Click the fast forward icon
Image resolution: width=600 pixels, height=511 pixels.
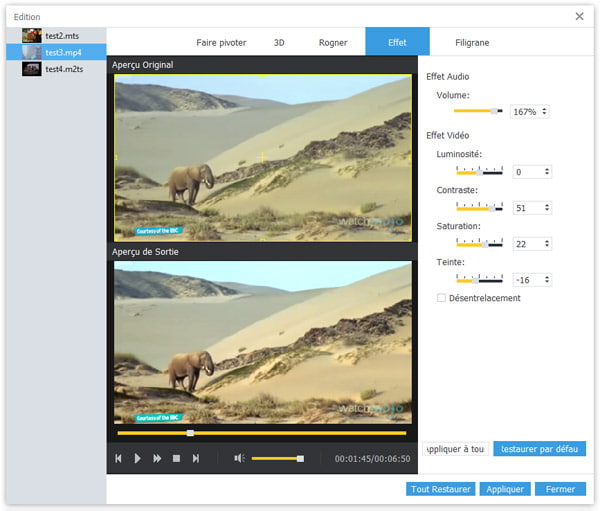click(x=157, y=458)
